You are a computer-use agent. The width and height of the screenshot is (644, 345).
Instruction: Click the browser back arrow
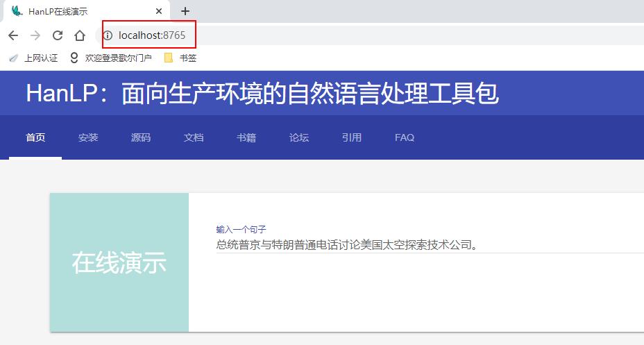click(13, 35)
